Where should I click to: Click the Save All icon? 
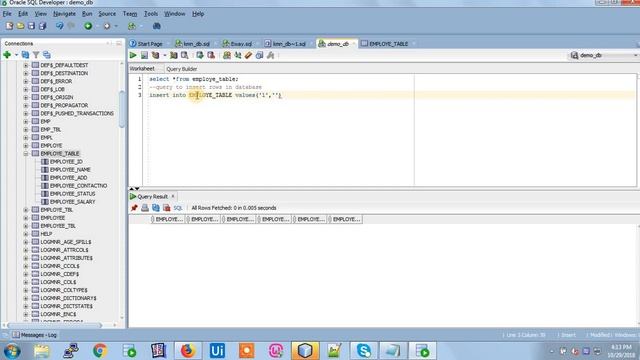[x=42, y=26]
